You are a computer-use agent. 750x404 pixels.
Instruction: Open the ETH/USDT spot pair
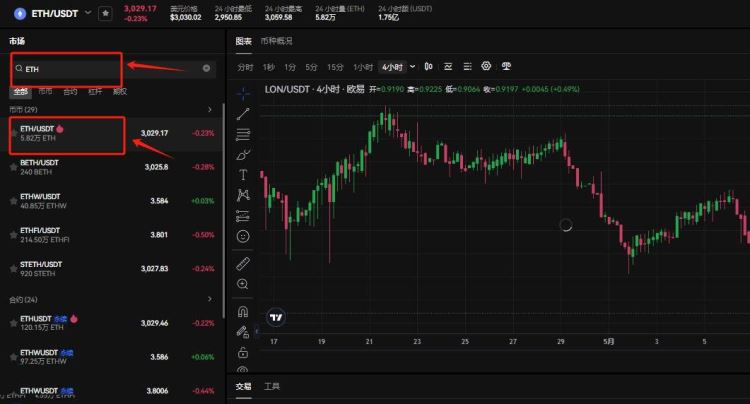click(x=112, y=133)
